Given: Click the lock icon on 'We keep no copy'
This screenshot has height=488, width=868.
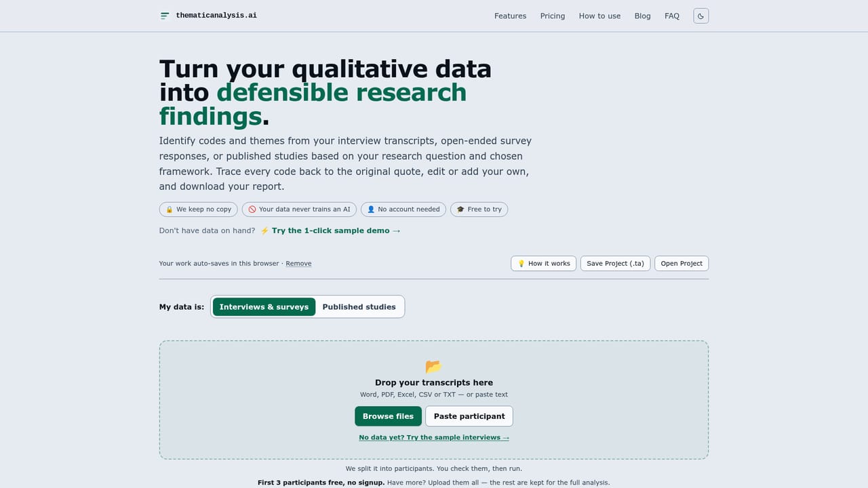Looking at the screenshot, I should [170, 209].
